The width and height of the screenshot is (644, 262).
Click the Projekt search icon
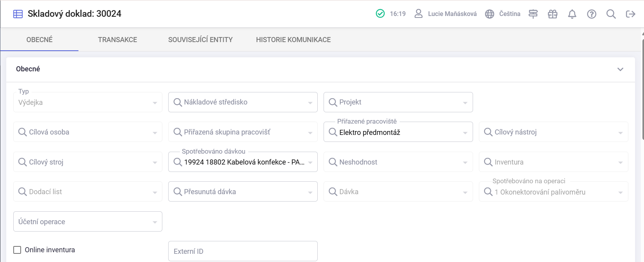(333, 102)
